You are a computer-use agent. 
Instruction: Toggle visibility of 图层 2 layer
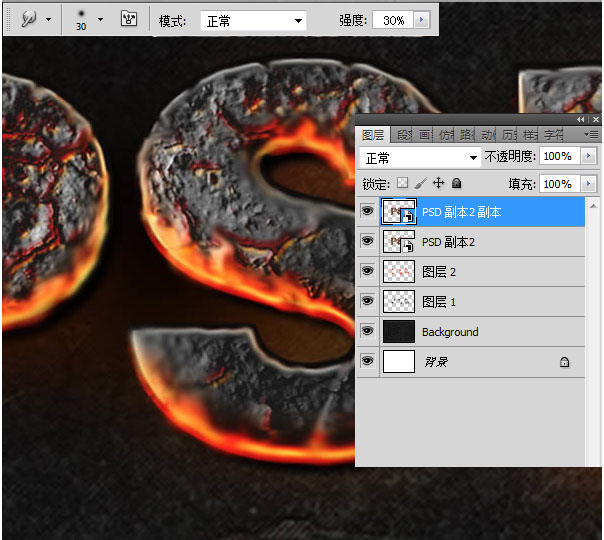click(367, 272)
